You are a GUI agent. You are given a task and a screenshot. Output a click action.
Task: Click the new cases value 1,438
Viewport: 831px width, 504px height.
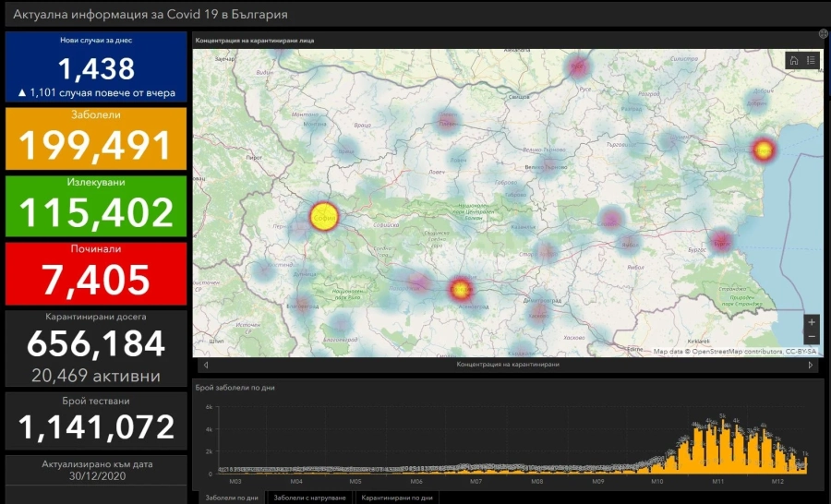click(x=96, y=69)
